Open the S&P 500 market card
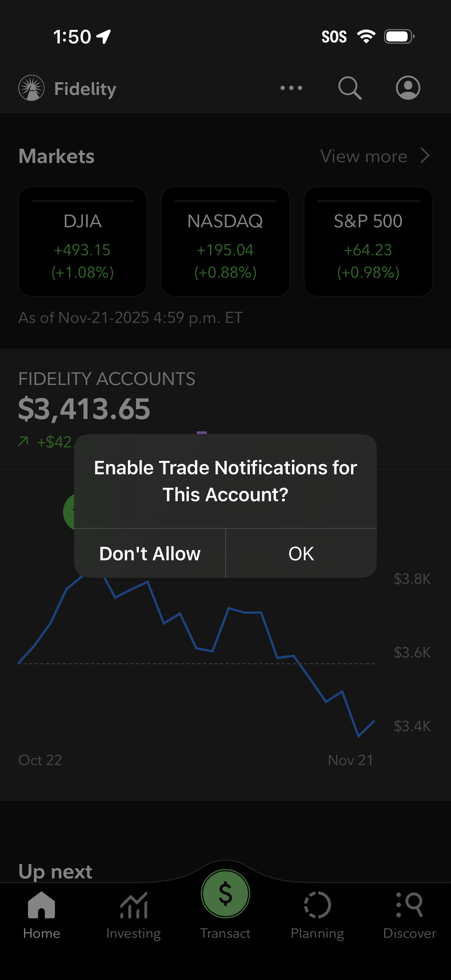Image resolution: width=451 pixels, height=980 pixels. point(368,241)
